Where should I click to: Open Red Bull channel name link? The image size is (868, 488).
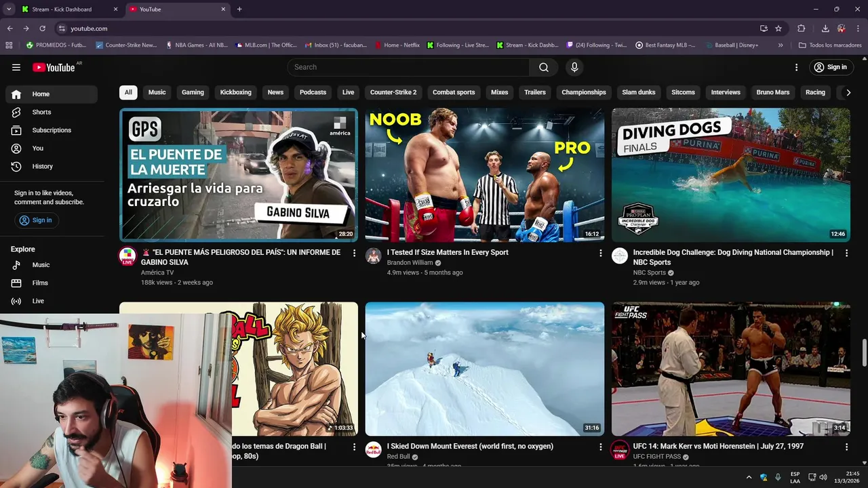(x=399, y=456)
